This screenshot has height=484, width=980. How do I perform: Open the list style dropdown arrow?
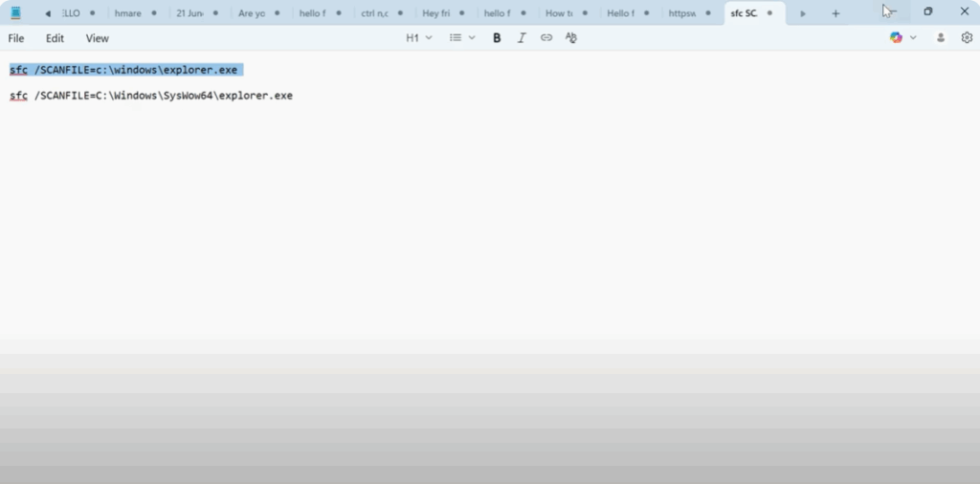coord(472,38)
